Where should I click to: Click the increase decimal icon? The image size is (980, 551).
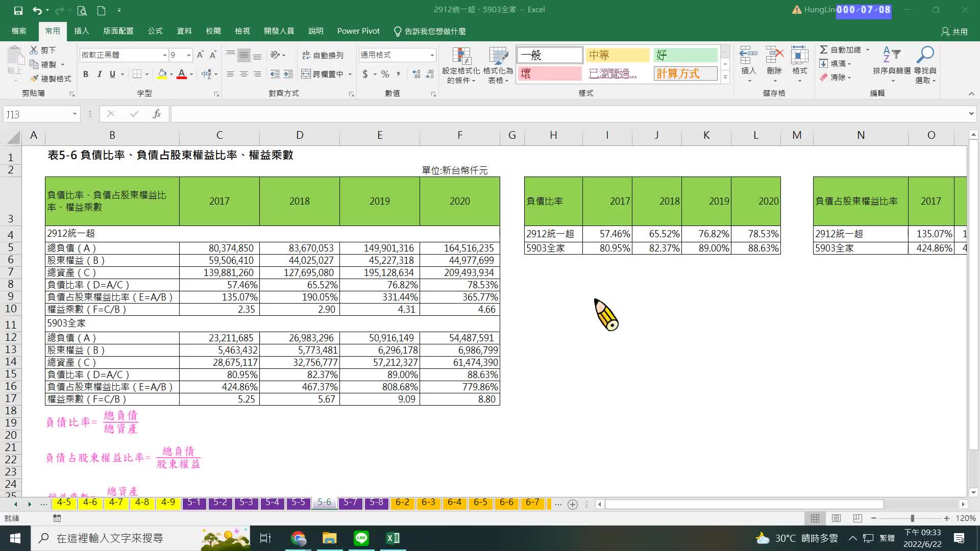pyautogui.click(x=416, y=74)
